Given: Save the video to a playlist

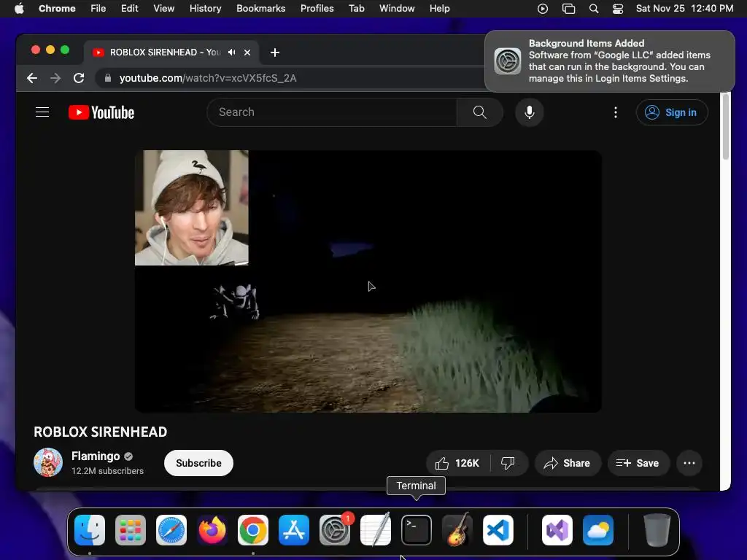Looking at the screenshot, I should pyautogui.click(x=638, y=463).
